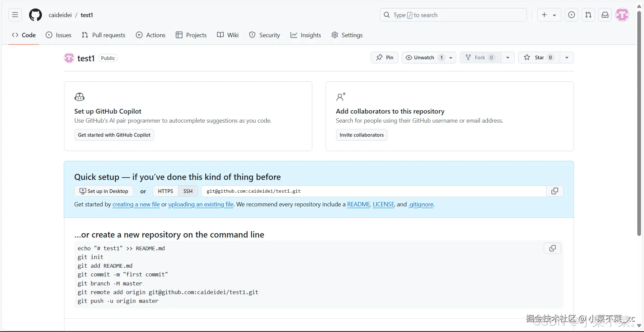Pin the test1 repository
644x332 pixels.
coord(385,58)
